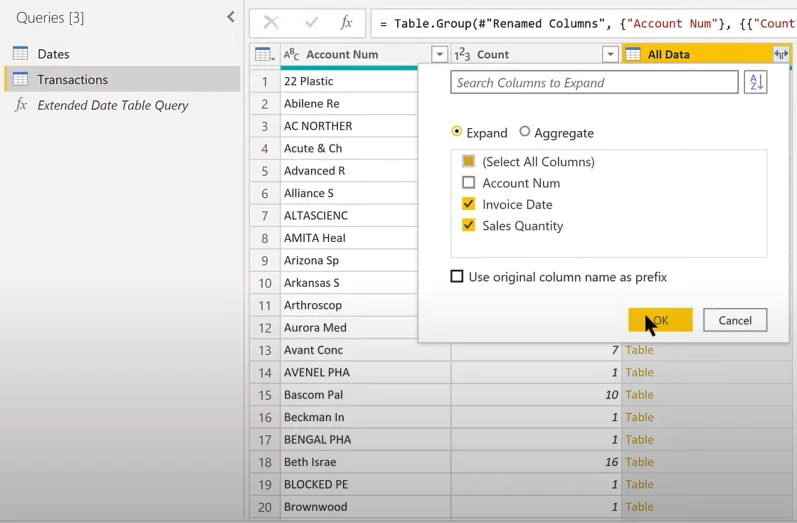
Task: Click the 'Advanced R' account cell
Action: (x=349, y=171)
